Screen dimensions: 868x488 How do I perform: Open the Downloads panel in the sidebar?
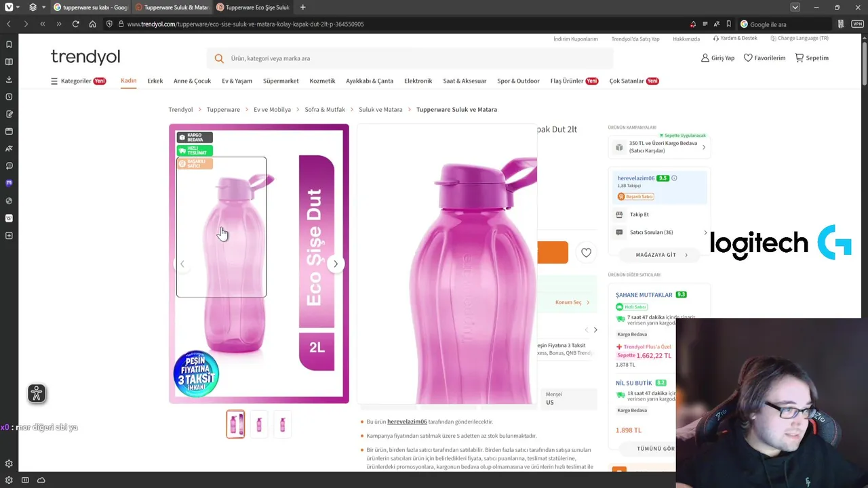[x=9, y=79]
